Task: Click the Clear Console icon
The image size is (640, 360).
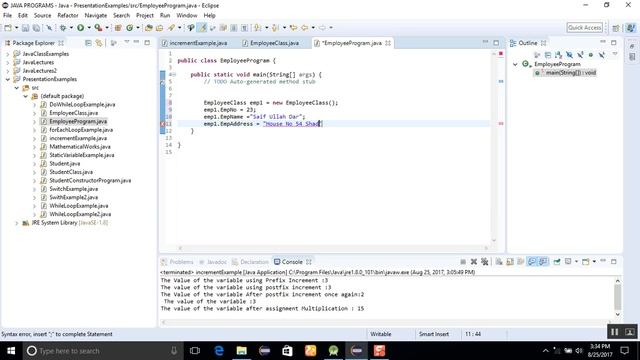Action: point(499,262)
